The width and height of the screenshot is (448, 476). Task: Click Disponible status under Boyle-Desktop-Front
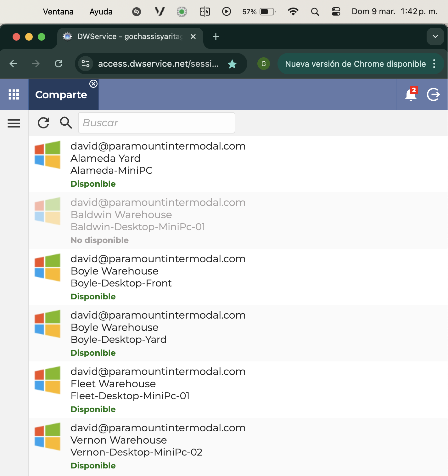[x=93, y=297]
